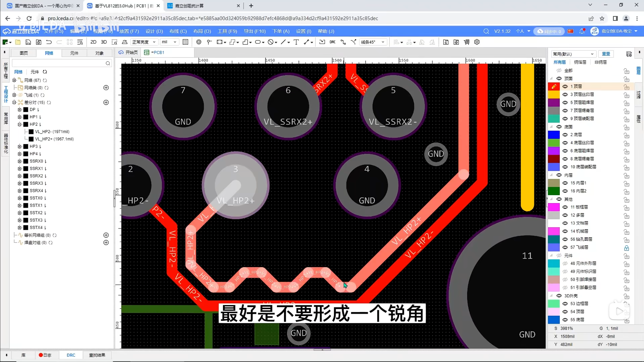Select the Text tool in toolbar
The image size is (644, 362).
[x=296, y=42]
